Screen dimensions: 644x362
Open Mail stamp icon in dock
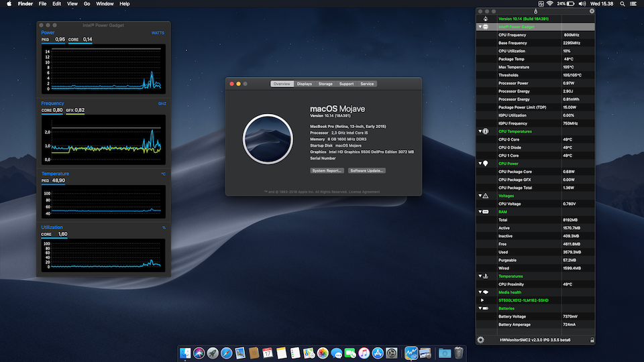pos(240,353)
